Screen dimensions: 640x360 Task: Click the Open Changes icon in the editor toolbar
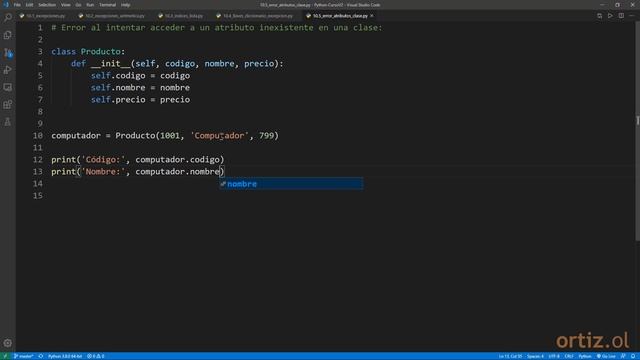tap(599, 16)
